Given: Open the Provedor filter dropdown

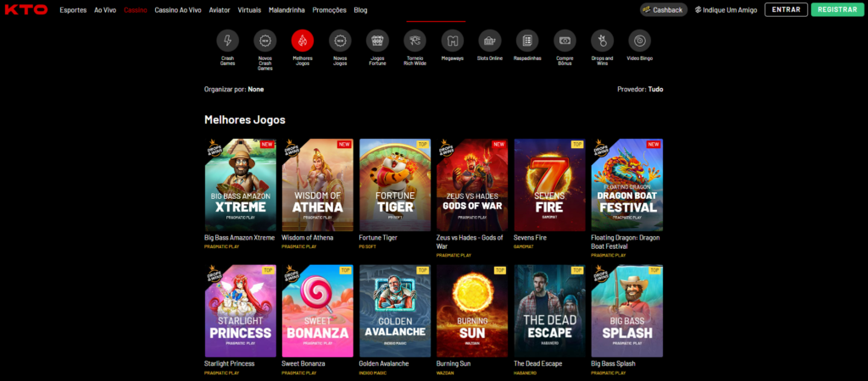Looking at the screenshot, I should 640,89.
